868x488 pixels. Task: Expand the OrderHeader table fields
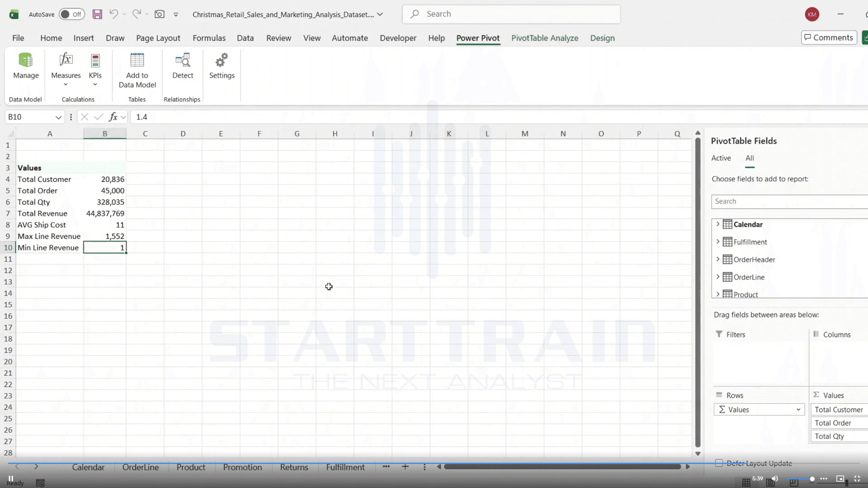pyautogui.click(x=718, y=260)
